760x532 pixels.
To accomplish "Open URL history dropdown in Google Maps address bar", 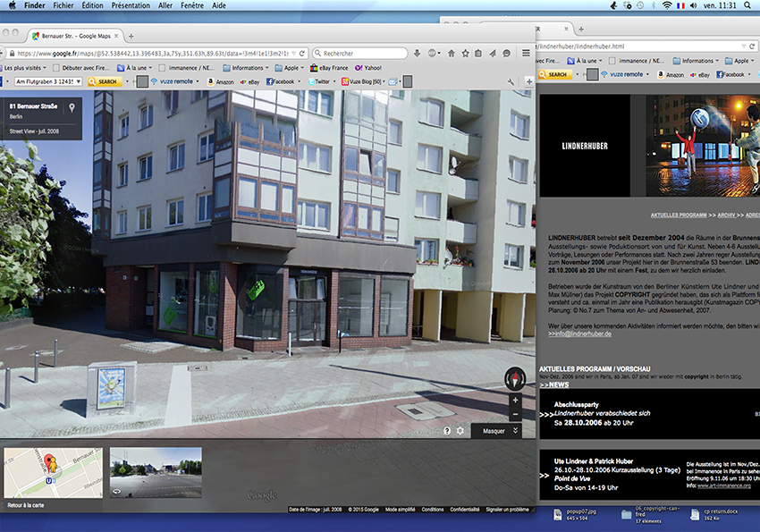I will pyautogui.click(x=294, y=54).
